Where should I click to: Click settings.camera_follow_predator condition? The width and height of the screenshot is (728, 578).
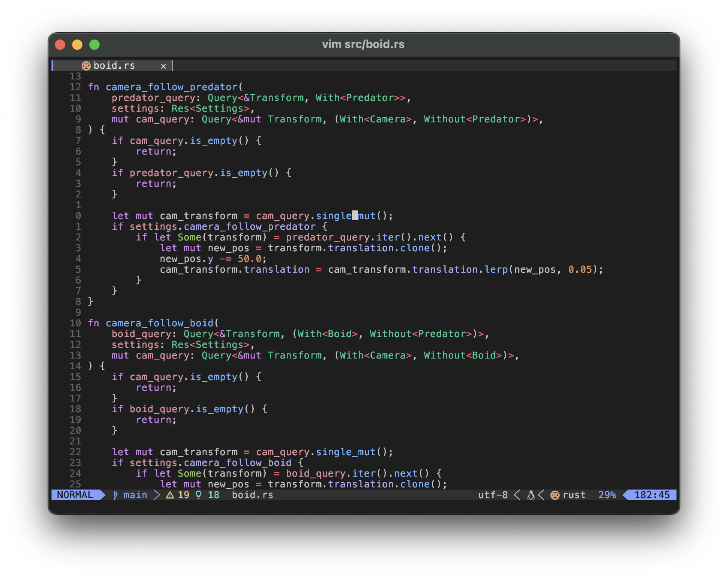pyautogui.click(x=222, y=227)
